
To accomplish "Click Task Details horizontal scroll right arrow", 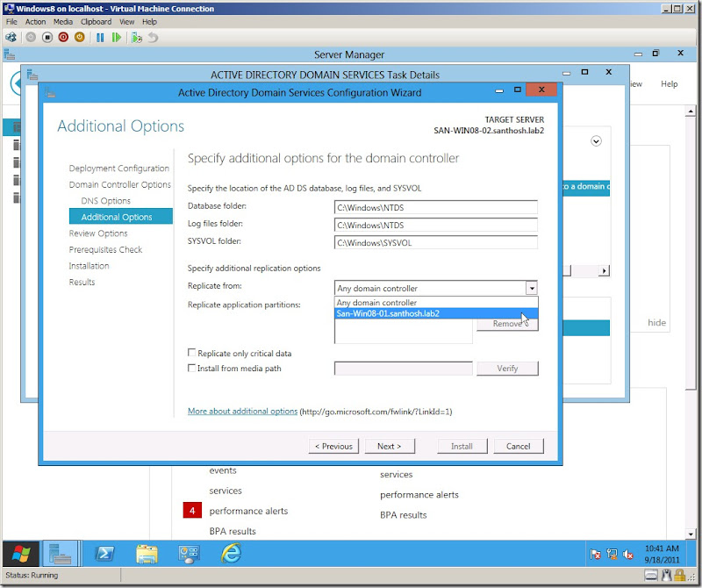I will (x=604, y=270).
